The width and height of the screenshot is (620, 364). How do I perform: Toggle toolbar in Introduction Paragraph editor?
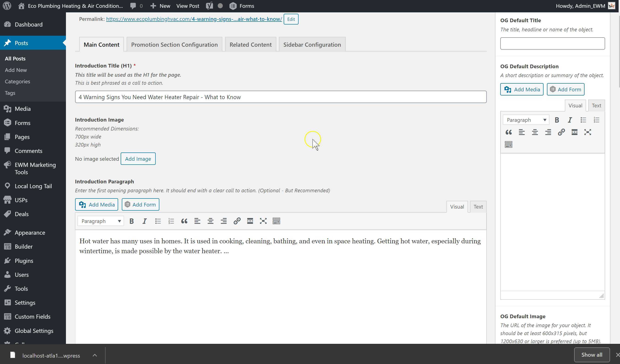276,221
